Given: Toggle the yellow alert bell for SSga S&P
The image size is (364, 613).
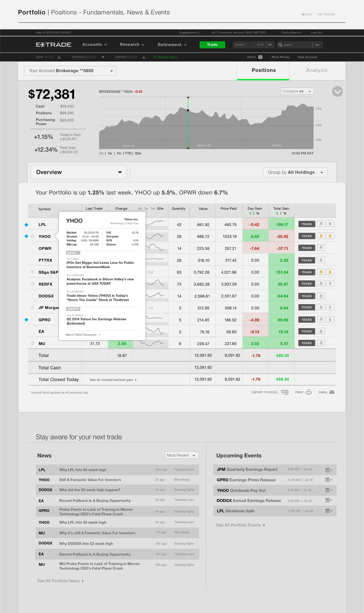Looking at the screenshot, I should [x=321, y=272].
